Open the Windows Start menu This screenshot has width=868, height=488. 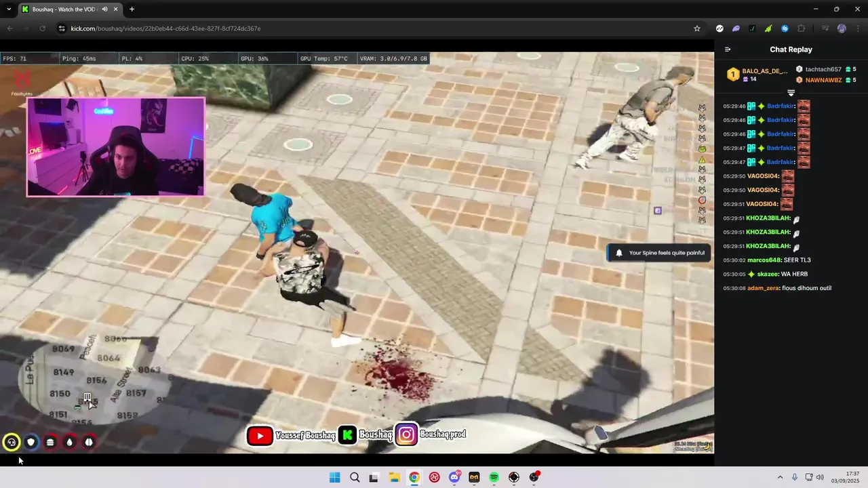click(334, 477)
